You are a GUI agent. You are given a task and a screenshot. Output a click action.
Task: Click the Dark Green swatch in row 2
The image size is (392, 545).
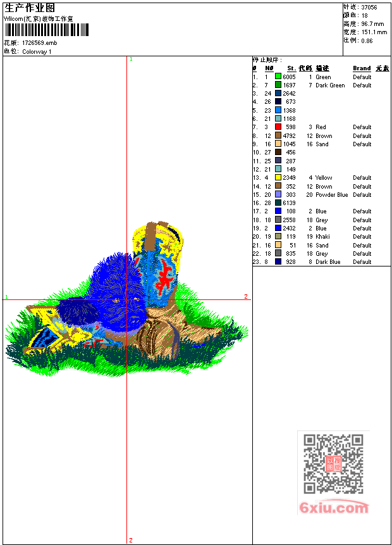[278, 85]
